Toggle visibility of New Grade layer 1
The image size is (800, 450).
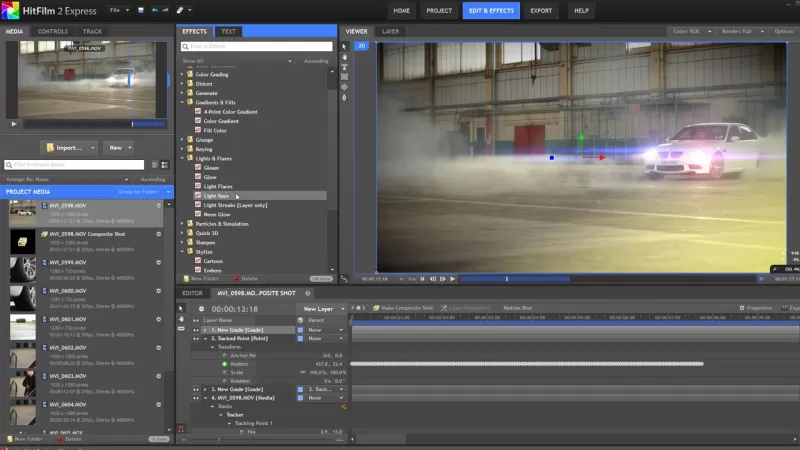point(196,329)
